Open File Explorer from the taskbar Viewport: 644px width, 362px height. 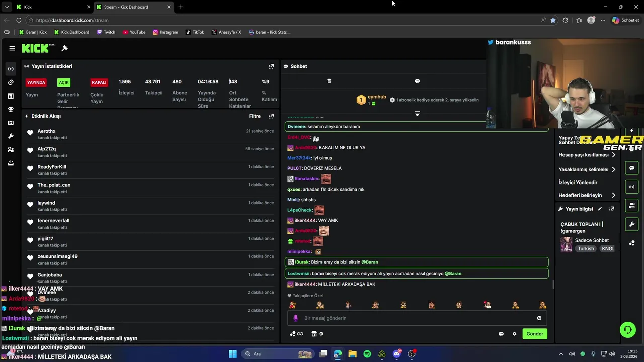[x=352, y=354]
